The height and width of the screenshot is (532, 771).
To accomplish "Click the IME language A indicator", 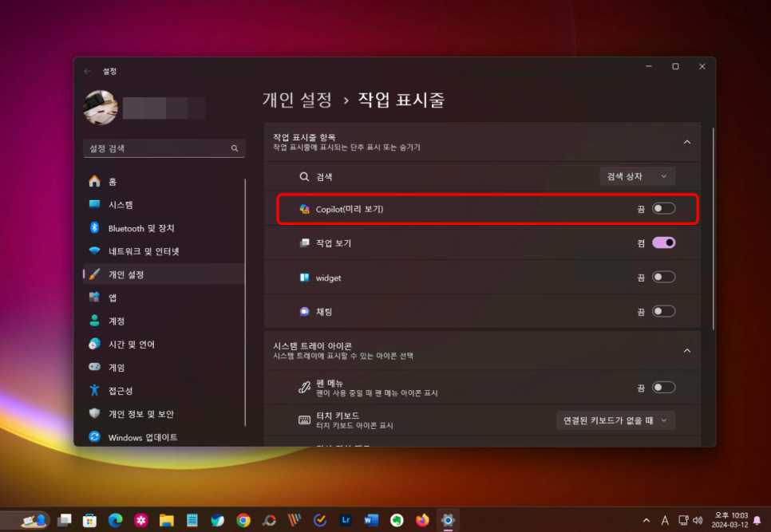I will click(x=665, y=520).
